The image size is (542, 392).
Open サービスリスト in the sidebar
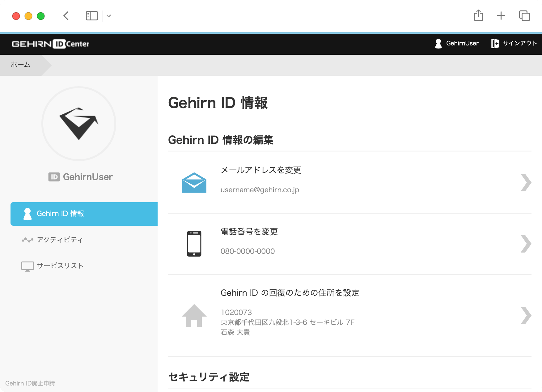(x=60, y=266)
